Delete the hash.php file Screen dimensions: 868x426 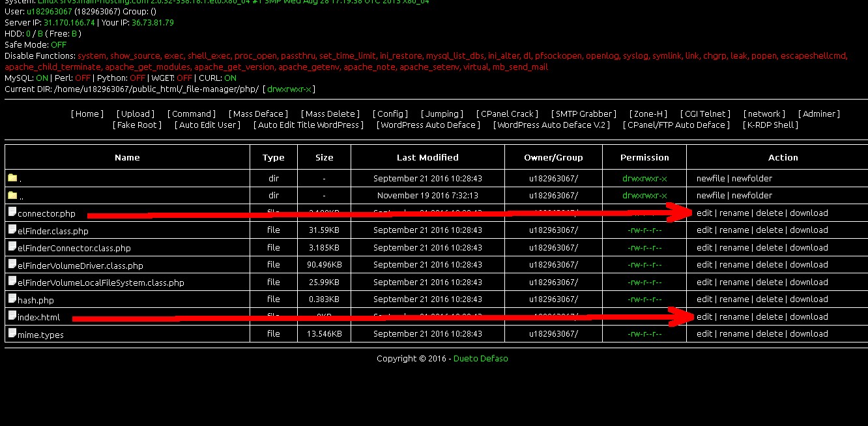tap(770, 299)
